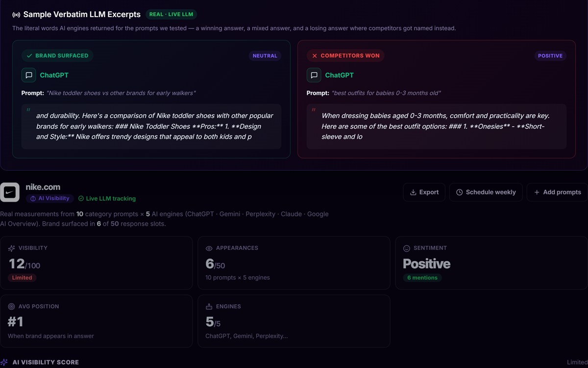Click the smiley icon beside SENTIMENT

click(x=406, y=248)
